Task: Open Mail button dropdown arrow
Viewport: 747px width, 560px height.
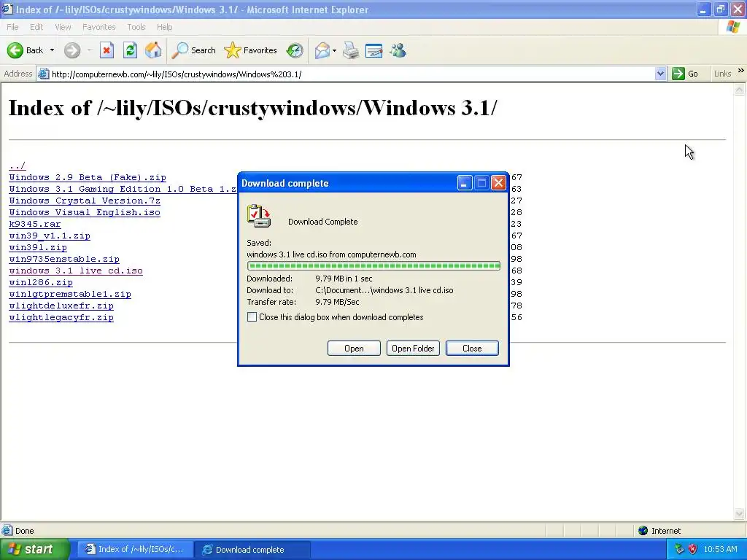Action: 334,50
